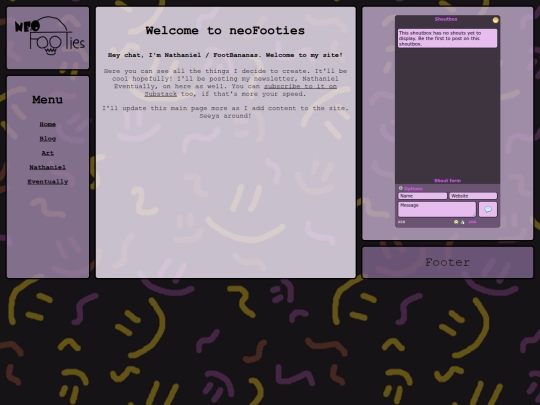Open the Eventually menu link

[48, 182]
